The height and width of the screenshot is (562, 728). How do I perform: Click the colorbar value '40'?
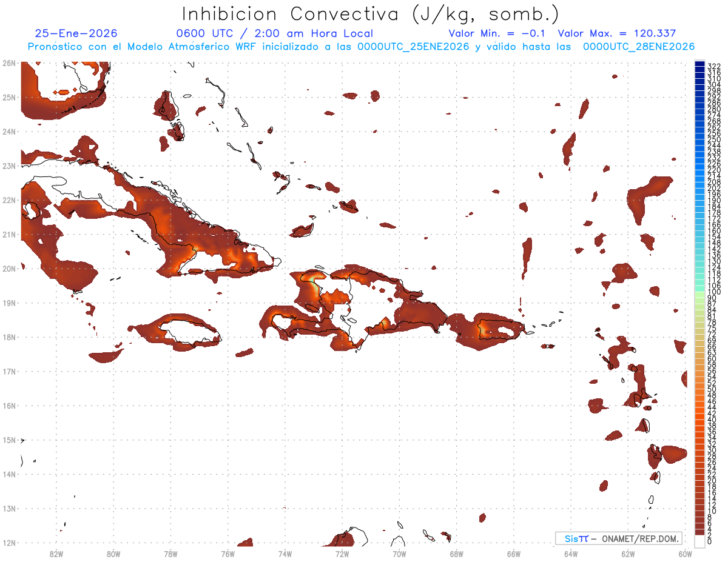pyautogui.click(x=712, y=420)
